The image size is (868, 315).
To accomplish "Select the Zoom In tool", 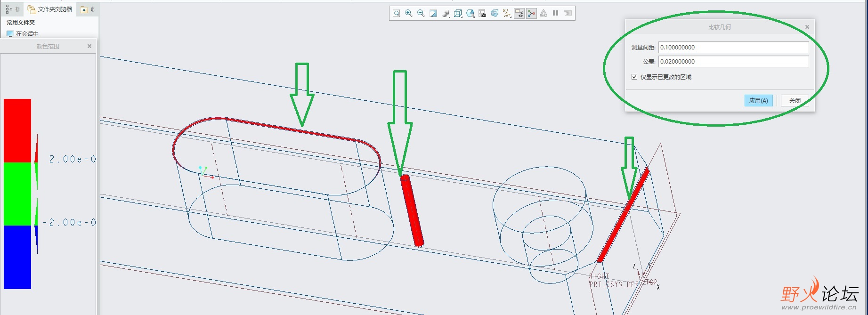I will pyautogui.click(x=409, y=13).
